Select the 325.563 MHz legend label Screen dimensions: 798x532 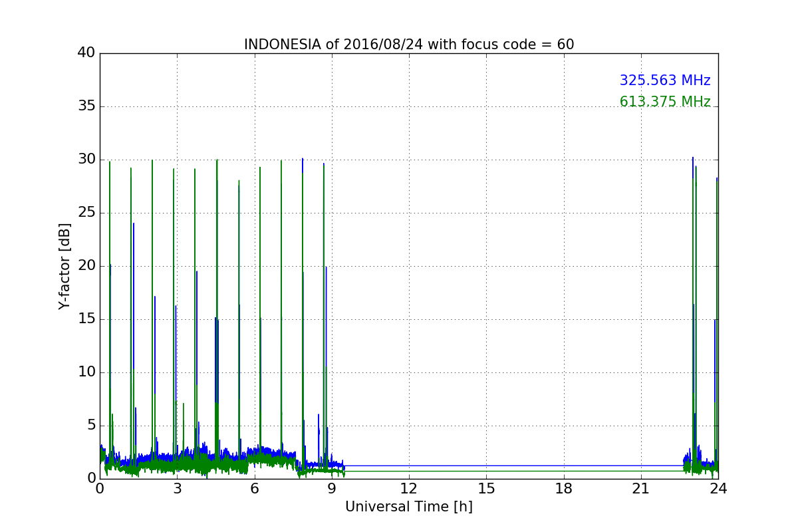(x=665, y=80)
